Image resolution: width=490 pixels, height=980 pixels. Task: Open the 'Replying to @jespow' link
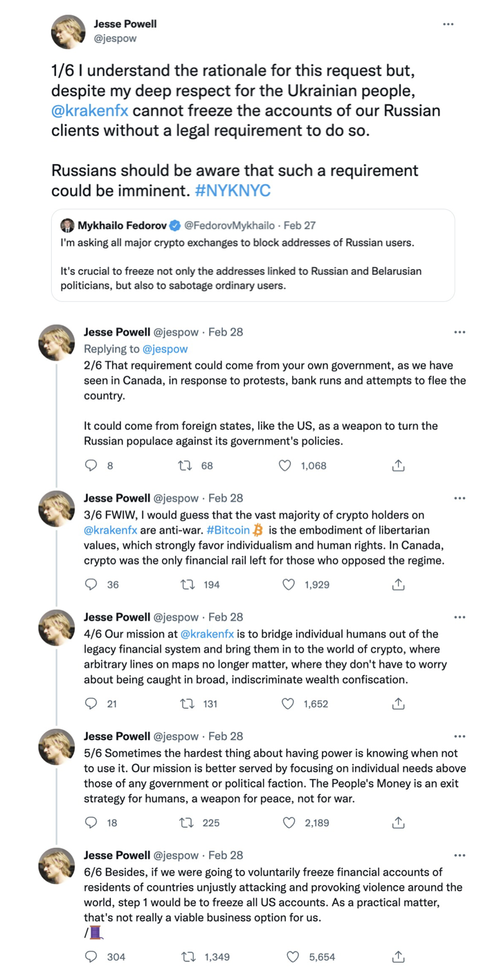(x=165, y=349)
